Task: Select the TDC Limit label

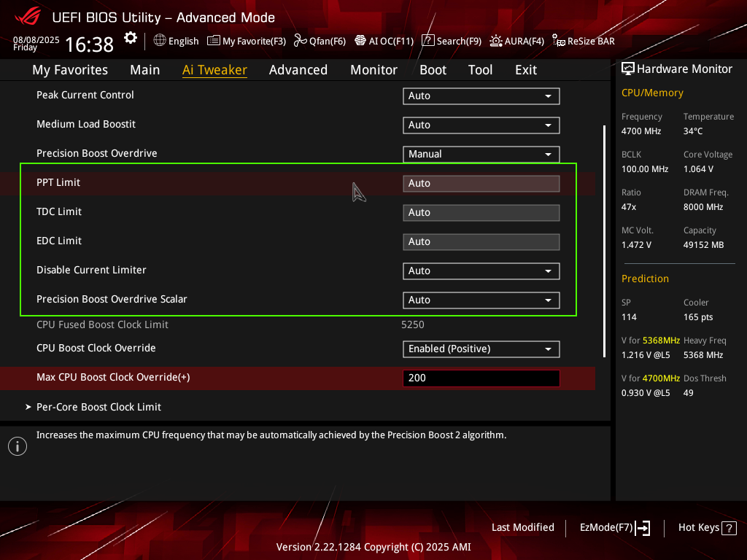Action: coord(59,211)
